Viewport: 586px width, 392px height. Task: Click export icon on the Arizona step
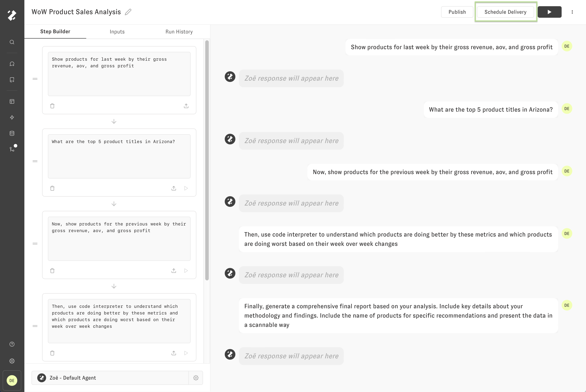174,188
